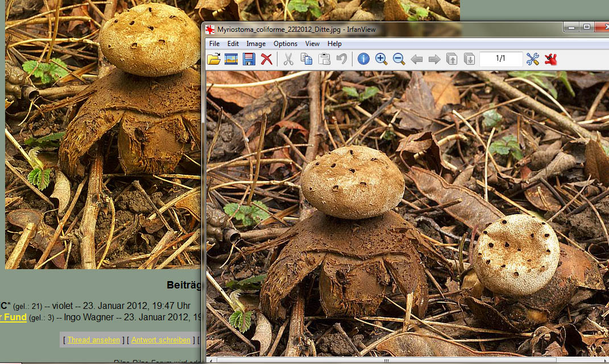Viewport: 609px width, 364px height.
Task: Maximize the IrfanView window
Action: click(587, 27)
